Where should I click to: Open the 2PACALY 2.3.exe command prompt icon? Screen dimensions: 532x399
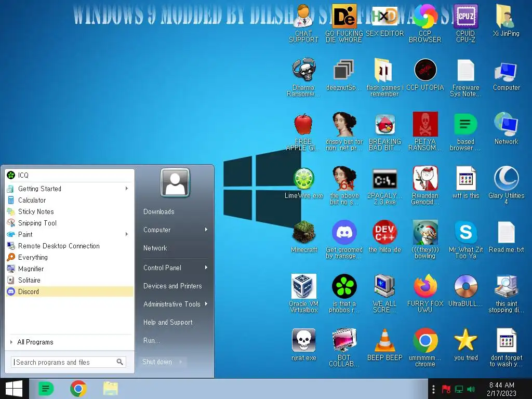coord(384,185)
